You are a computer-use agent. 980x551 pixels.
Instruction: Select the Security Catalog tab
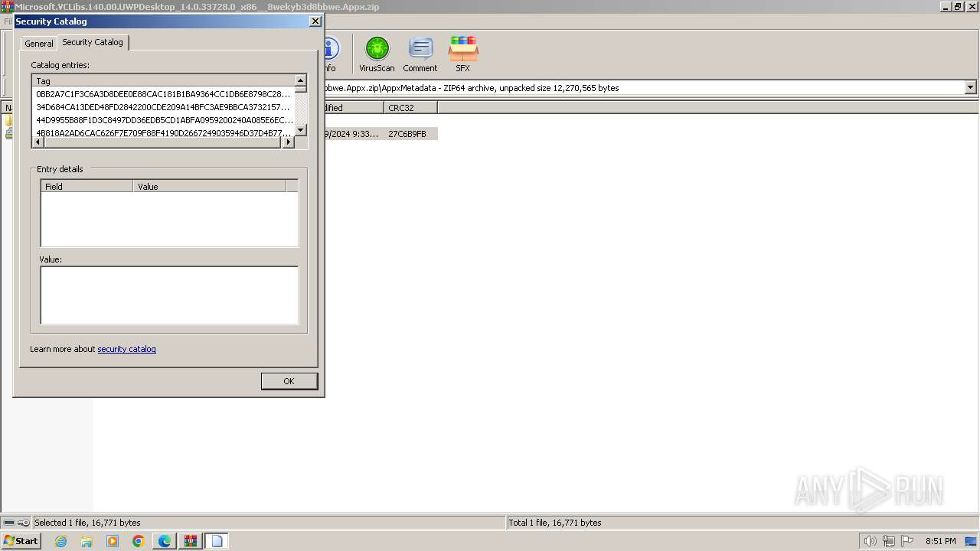(93, 42)
